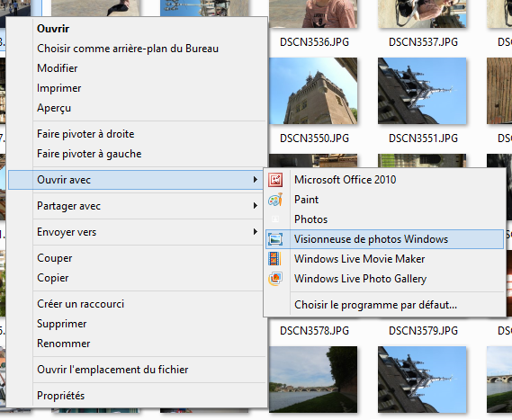This screenshot has height=420, width=512.
Task: Click the faint Photos app icon
Action: point(275,219)
